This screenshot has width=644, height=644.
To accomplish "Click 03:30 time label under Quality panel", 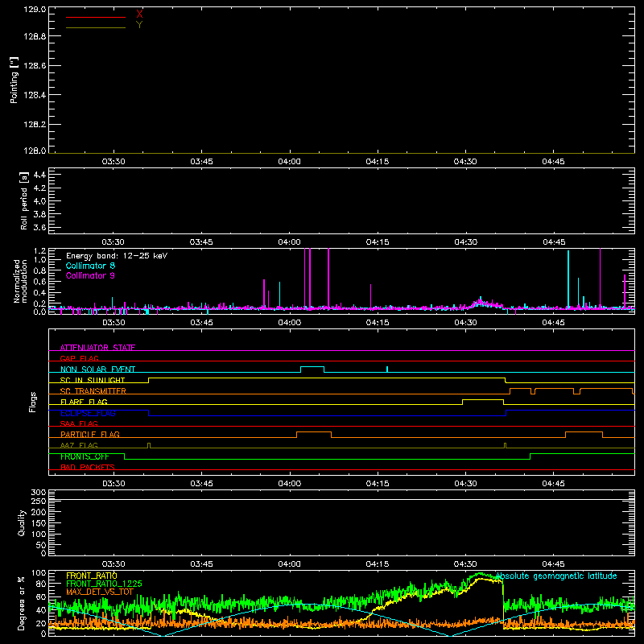I will (114, 564).
